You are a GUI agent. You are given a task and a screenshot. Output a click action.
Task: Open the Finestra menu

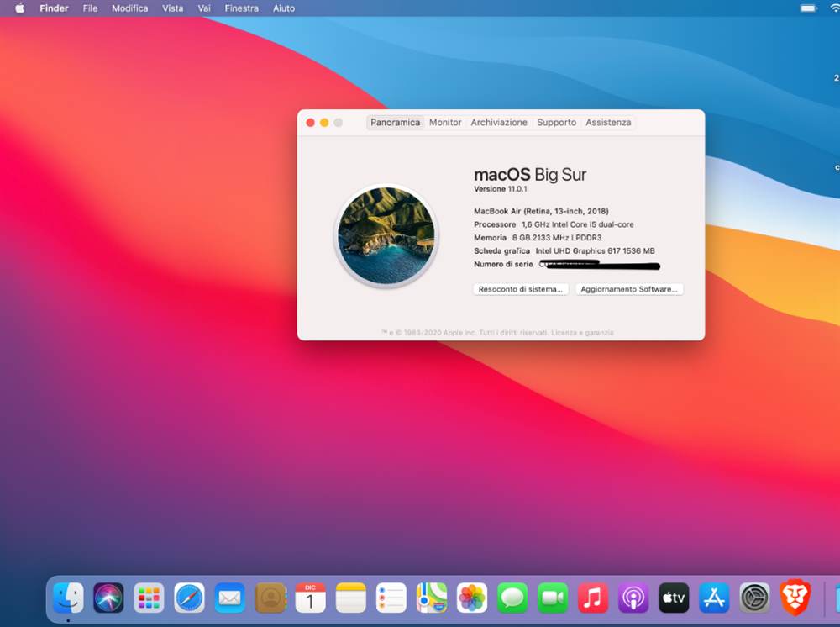click(242, 8)
